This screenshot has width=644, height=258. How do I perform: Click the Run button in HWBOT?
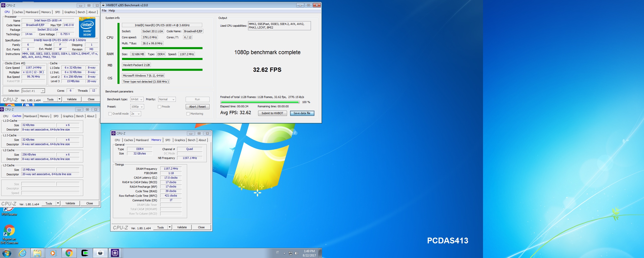(x=197, y=99)
